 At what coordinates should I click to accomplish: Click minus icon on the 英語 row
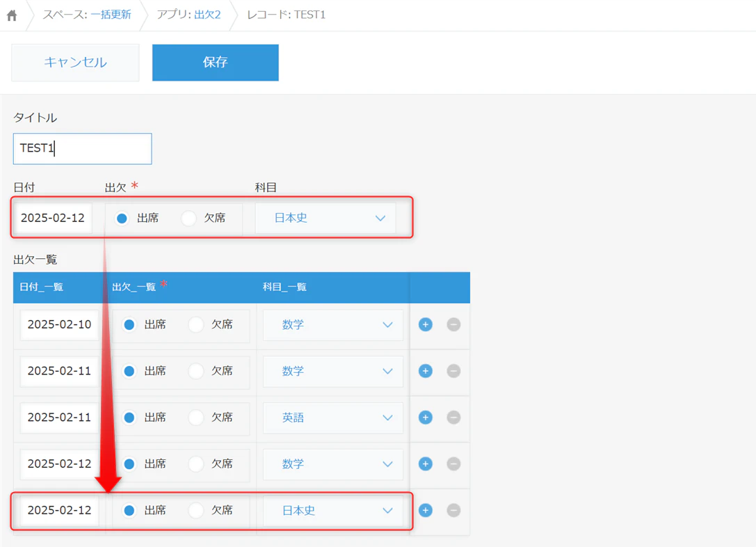click(453, 418)
